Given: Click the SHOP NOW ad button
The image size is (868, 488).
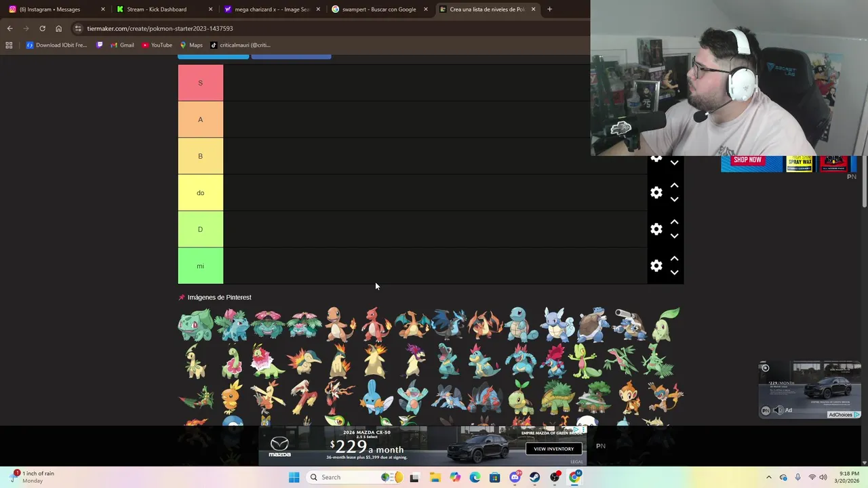Looking at the screenshot, I should click(x=747, y=160).
